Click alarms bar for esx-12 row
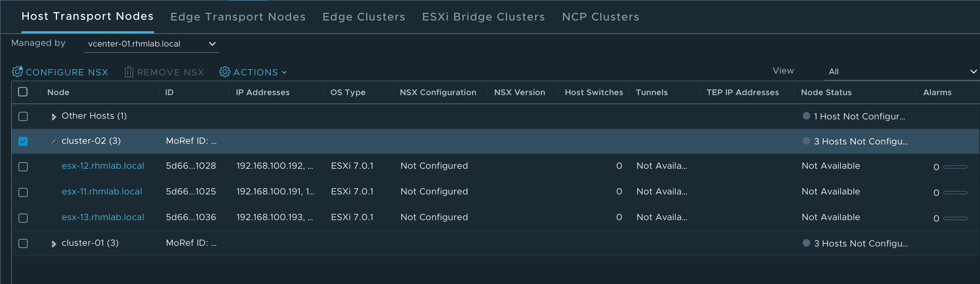Screen dimensions: 980x284 pyautogui.click(x=955, y=167)
